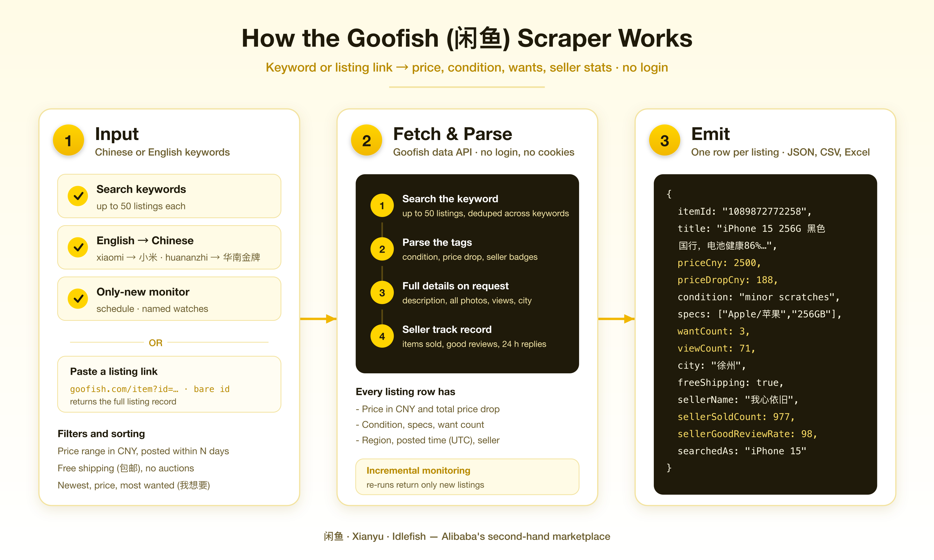Screen dimensions: 934x560
Task: Click the 'Seller track record' step heading
Action: [x=447, y=329]
